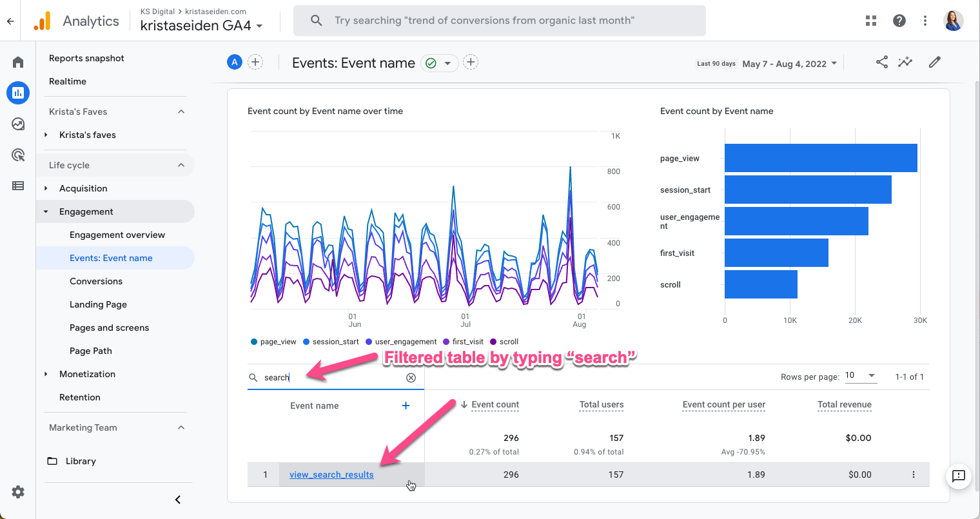Image resolution: width=980 pixels, height=519 pixels.
Task: Go to Home in the left rail
Action: point(18,62)
